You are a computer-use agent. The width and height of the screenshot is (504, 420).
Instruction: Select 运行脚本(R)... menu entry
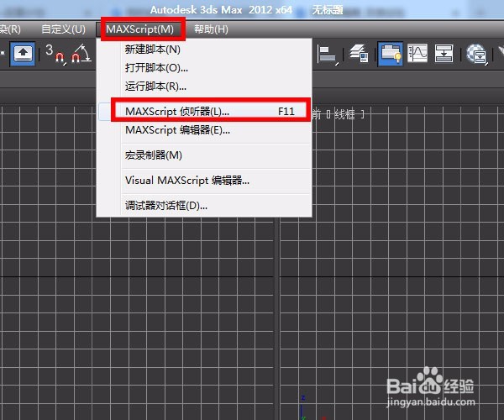pos(204,87)
